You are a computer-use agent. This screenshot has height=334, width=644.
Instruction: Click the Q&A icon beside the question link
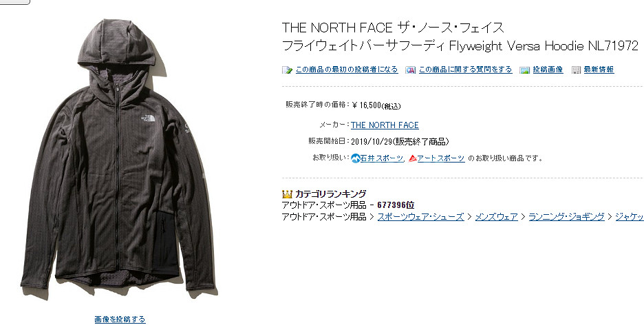[410, 70]
